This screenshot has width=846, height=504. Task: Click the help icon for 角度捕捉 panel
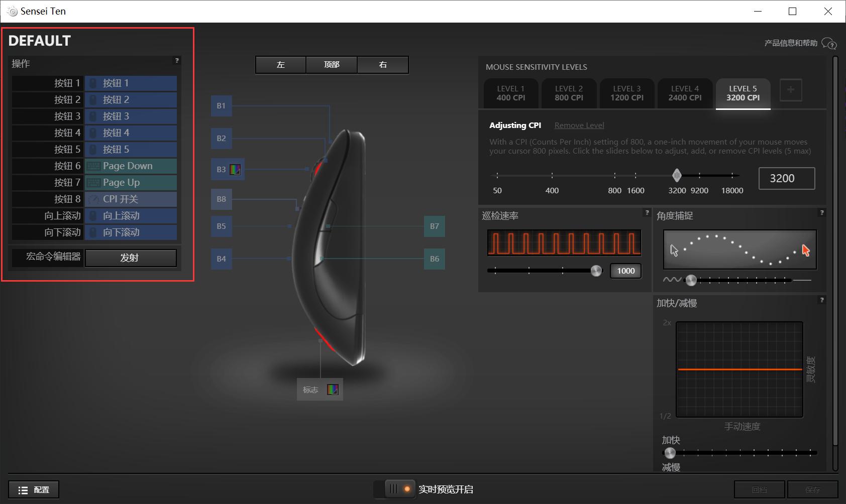[821, 213]
